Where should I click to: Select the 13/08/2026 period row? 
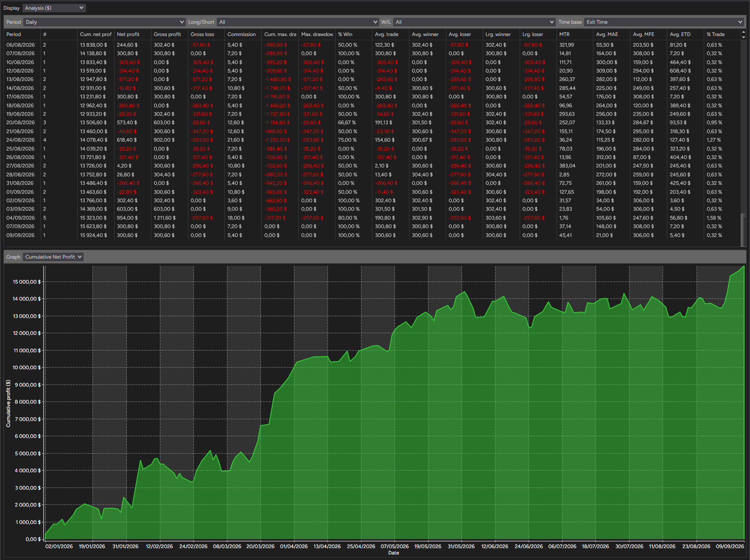372,79
